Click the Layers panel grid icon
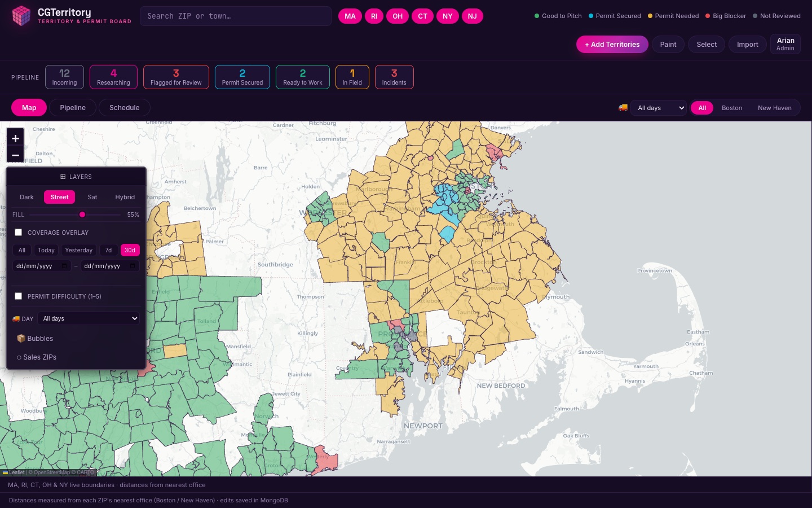 point(63,177)
